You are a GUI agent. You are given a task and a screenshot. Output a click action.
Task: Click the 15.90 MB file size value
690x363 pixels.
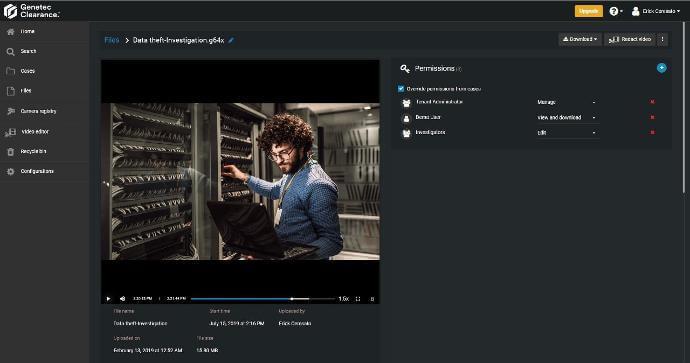tap(207, 351)
